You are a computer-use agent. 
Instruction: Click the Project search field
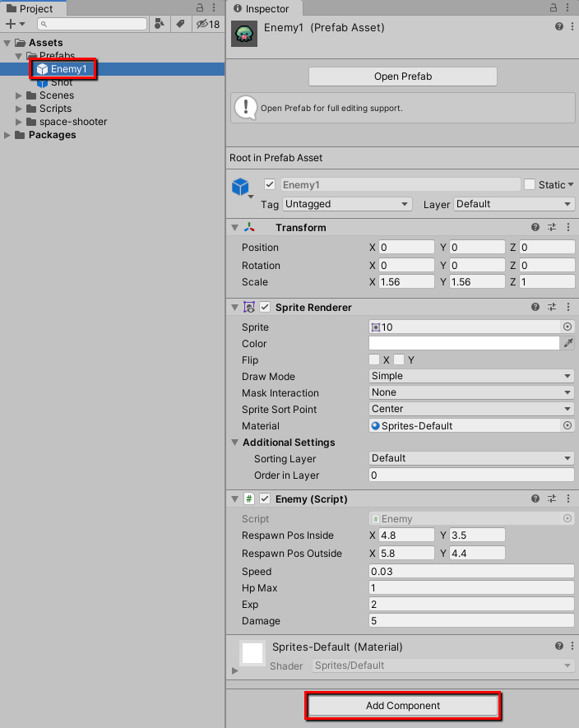tap(92, 24)
